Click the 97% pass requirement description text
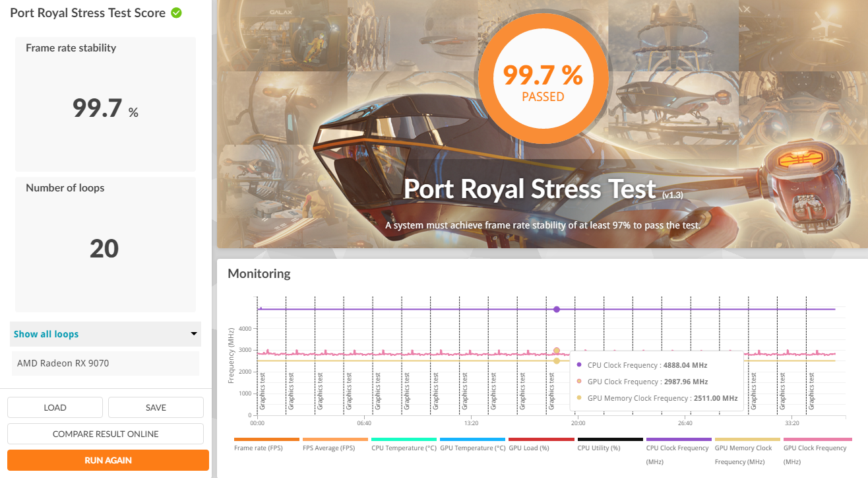The height and width of the screenshot is (478, 868). point(542,225)
